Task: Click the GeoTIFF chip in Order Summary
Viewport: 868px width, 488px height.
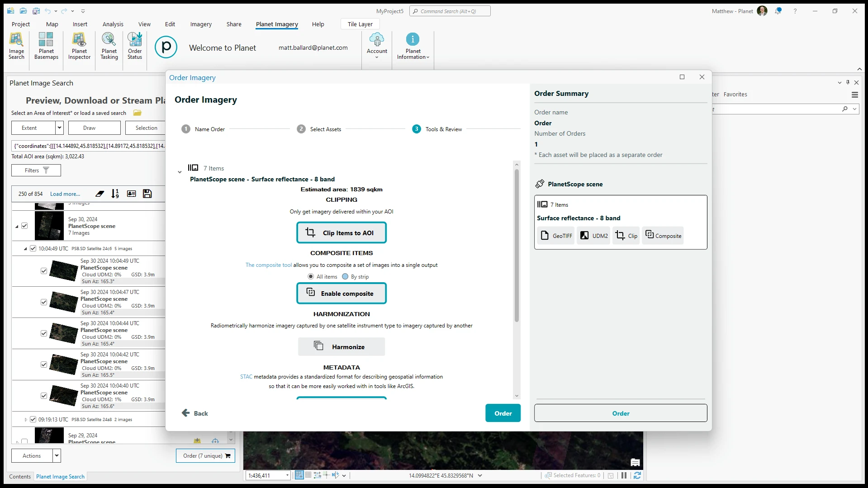Action: (556, 236)
